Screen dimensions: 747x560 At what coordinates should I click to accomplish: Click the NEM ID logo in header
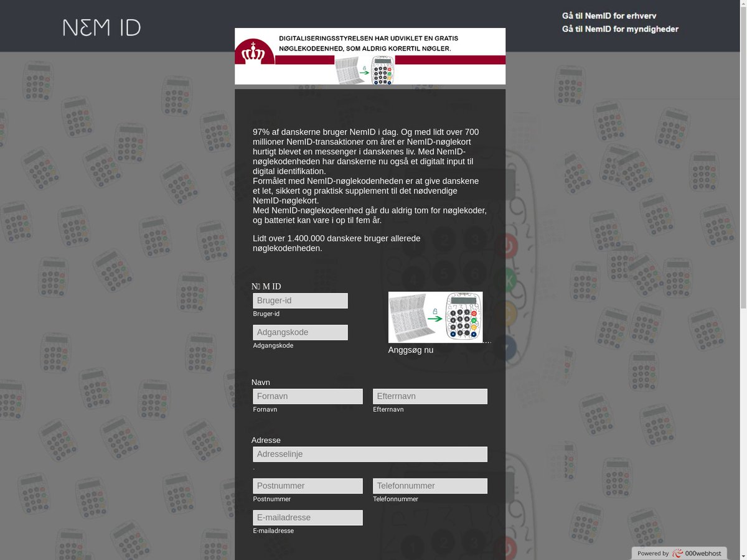(x=101, y=27)
